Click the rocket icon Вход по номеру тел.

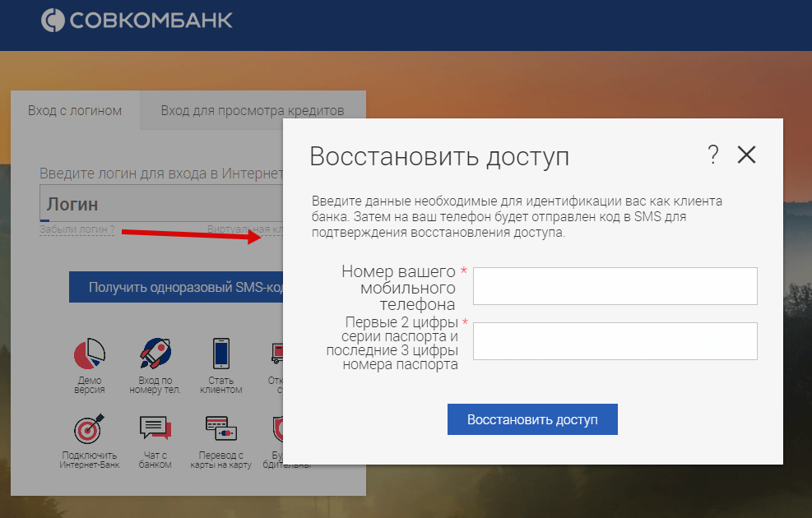pyautogui.click(x=155, y=354)
